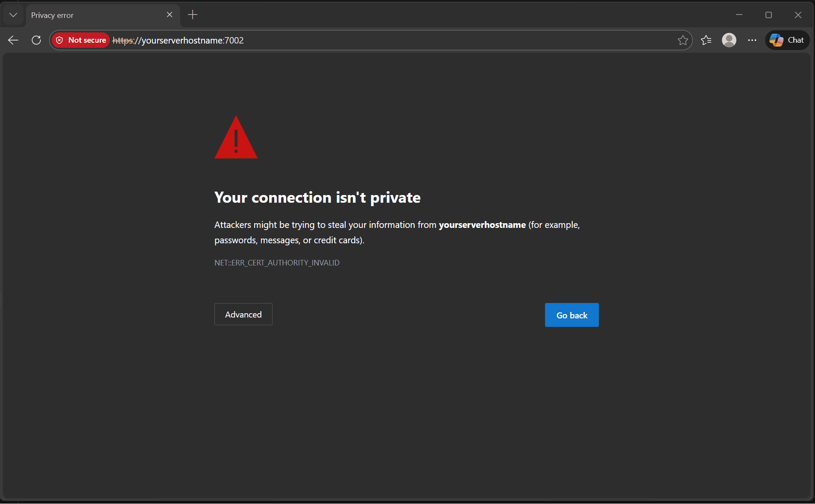
Task: Open the favorites list icon
Action: point(707,40)
